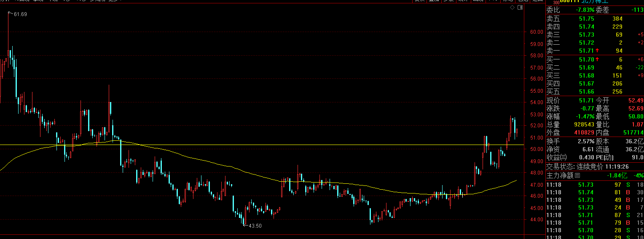Select the tick row with volume 97 S
The image size is (644, 239).
click(595, 185)
